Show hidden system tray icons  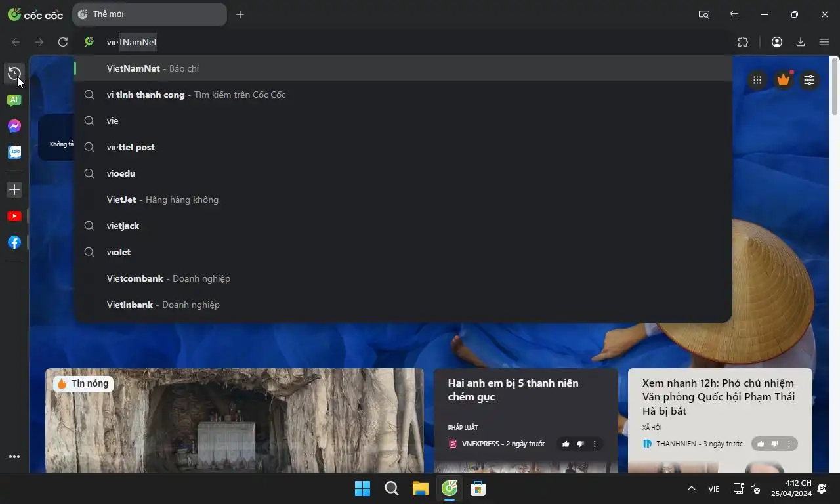click(691, 488)
